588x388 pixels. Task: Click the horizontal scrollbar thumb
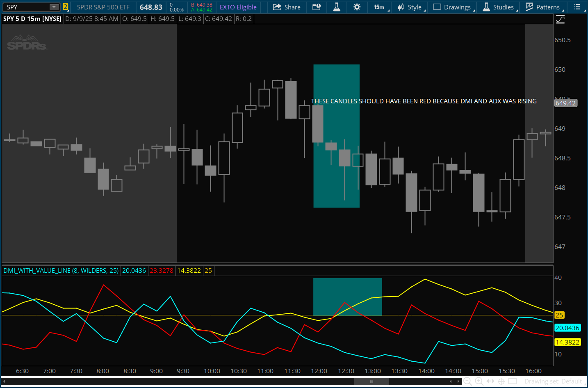tap(371, 381)
